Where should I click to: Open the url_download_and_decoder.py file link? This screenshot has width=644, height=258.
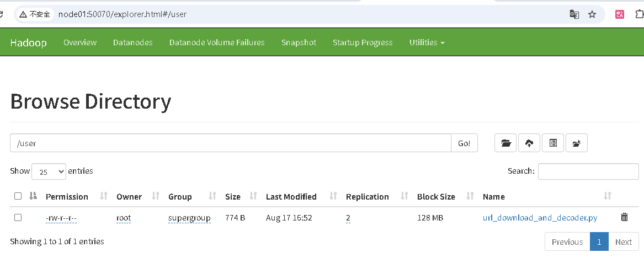540,218
